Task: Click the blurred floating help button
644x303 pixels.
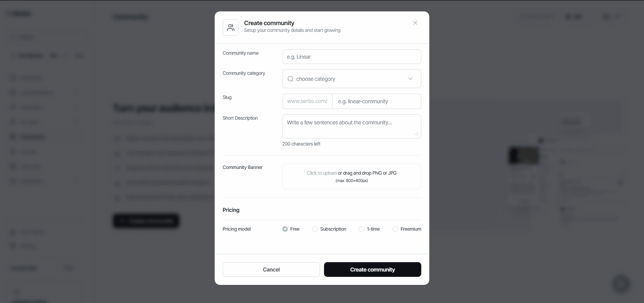Action: [x=621, y=284]
